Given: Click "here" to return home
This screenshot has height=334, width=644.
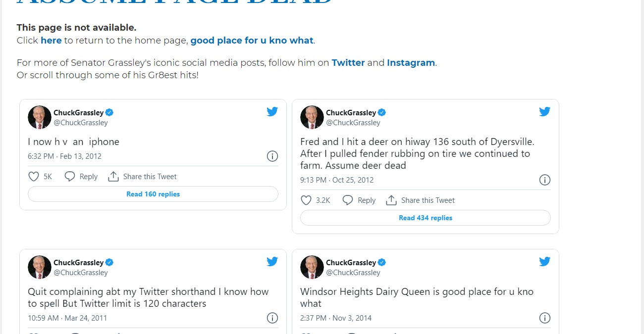Looking at the screenshot, I should 51,41.
